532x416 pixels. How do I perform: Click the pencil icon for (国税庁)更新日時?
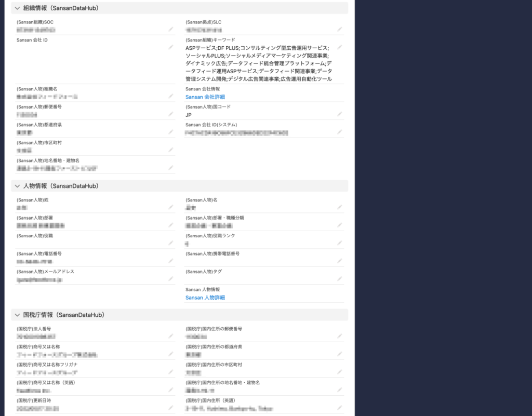click(x=170, y=408)
